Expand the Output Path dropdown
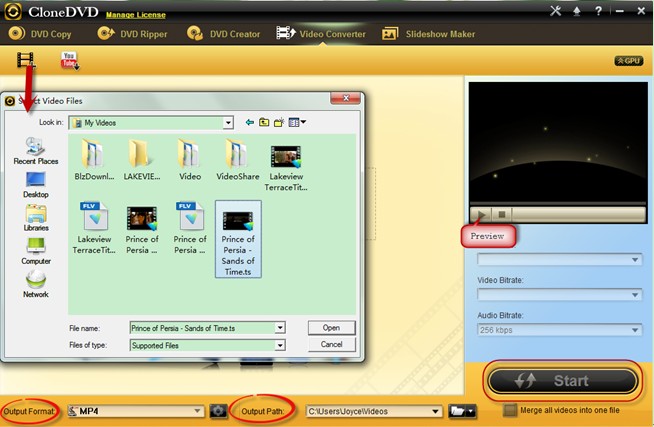Image resolution: width=654 pixels, height=427 pixels. (435, 412)
